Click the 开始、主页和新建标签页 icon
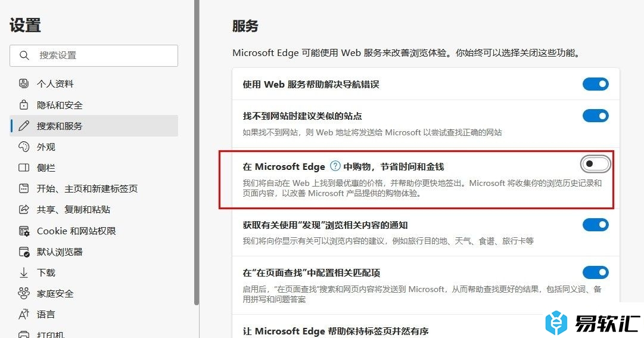644x338 pixels. (24, 189)
